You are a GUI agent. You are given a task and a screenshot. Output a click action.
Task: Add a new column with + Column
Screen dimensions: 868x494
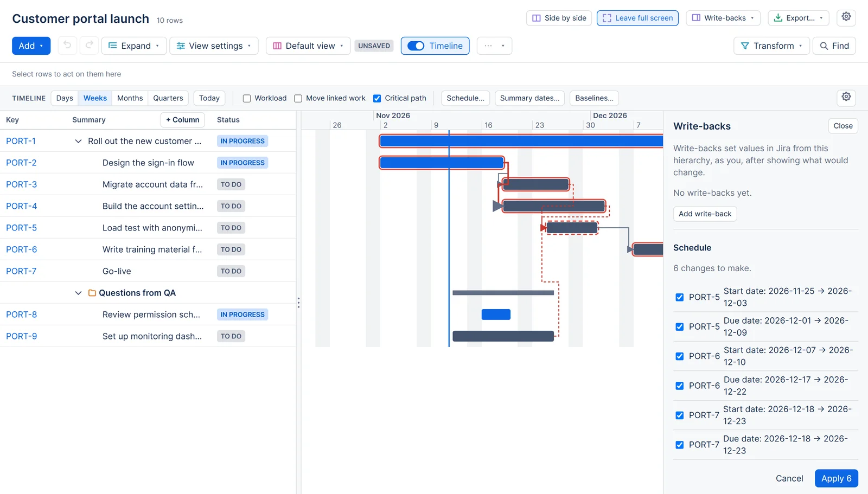click(183, 120)
